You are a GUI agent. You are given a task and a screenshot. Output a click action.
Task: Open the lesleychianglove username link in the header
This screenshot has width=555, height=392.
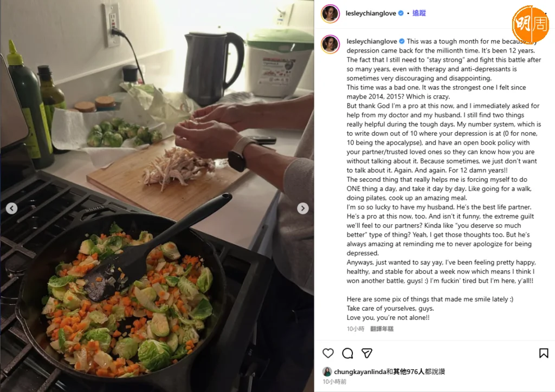371,13
